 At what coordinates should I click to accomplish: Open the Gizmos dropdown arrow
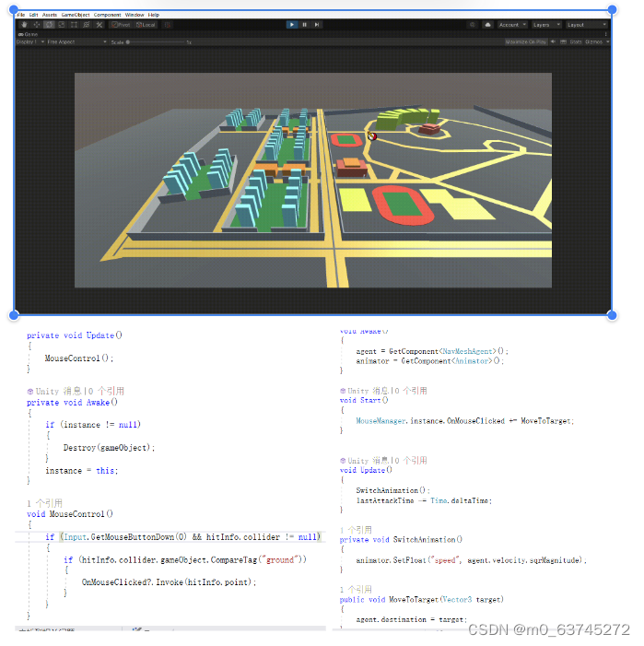[607, 42]
